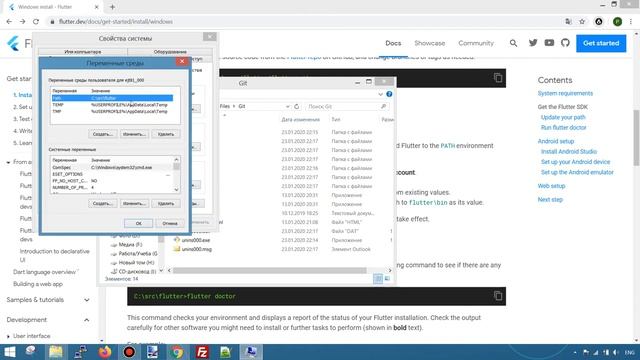Screen dimensions: 640x360
Task: Open the Community menu item
Action: click(476, 43)
